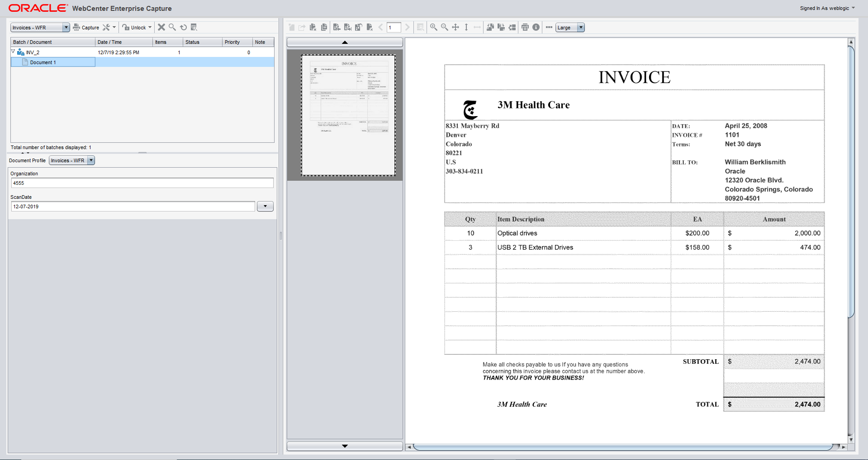Image resolution: width=868 pixels, height=460 pixels.
Task: Click the delete batch X icon
Action: (x=161, y=27)
